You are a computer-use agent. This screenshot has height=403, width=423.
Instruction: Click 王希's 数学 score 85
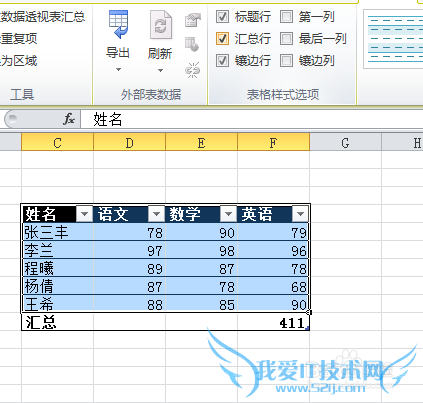tap(202, 304)
